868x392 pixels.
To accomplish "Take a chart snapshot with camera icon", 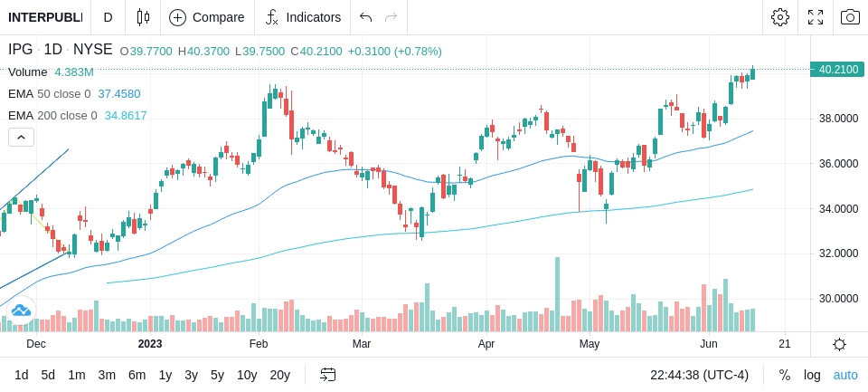I will click(x=850, y=17).
